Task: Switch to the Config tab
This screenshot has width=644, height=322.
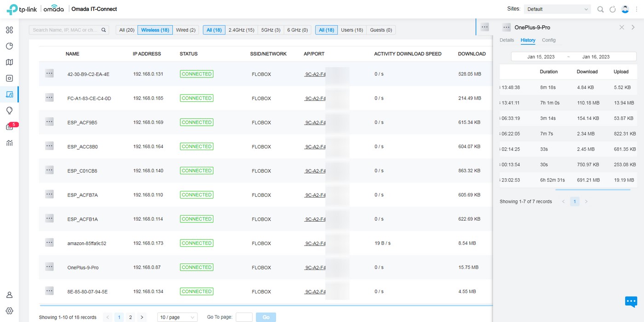Action: point(549,40)
